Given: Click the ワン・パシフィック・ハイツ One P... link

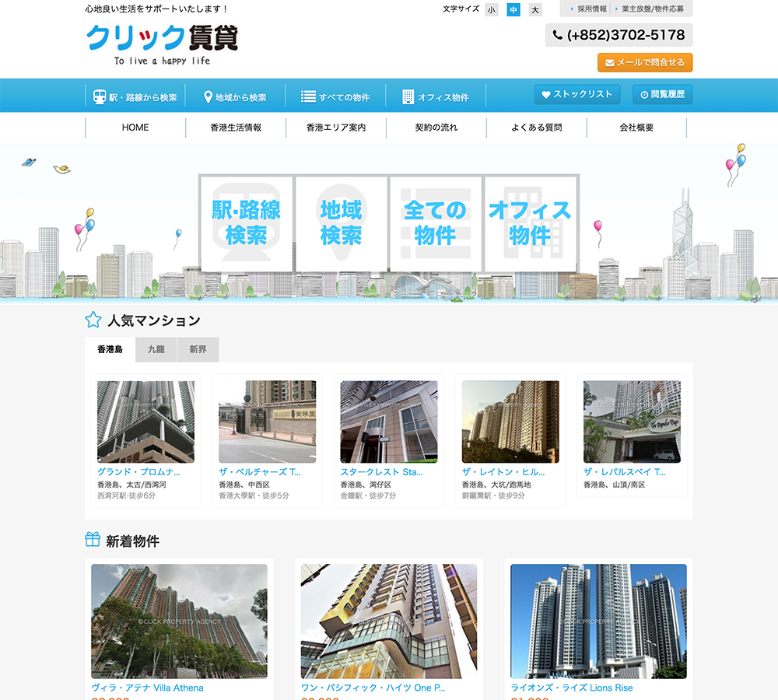Looking at the screenshot, I should (373, 688).
